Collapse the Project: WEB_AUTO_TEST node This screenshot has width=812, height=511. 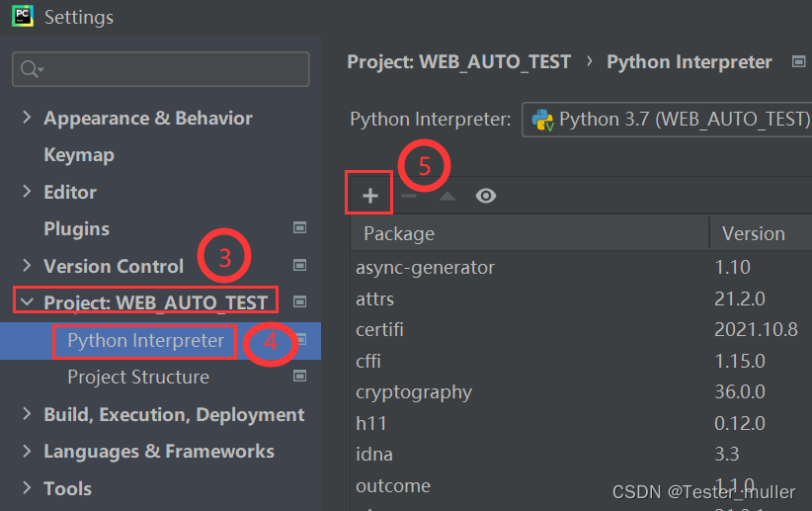coord(27,302)
